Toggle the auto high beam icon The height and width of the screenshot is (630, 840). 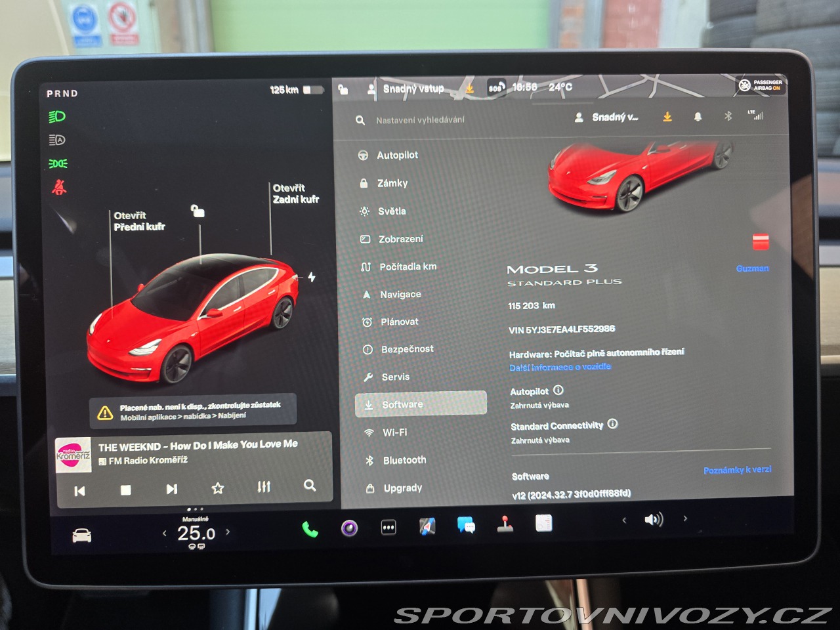point(58,140)
